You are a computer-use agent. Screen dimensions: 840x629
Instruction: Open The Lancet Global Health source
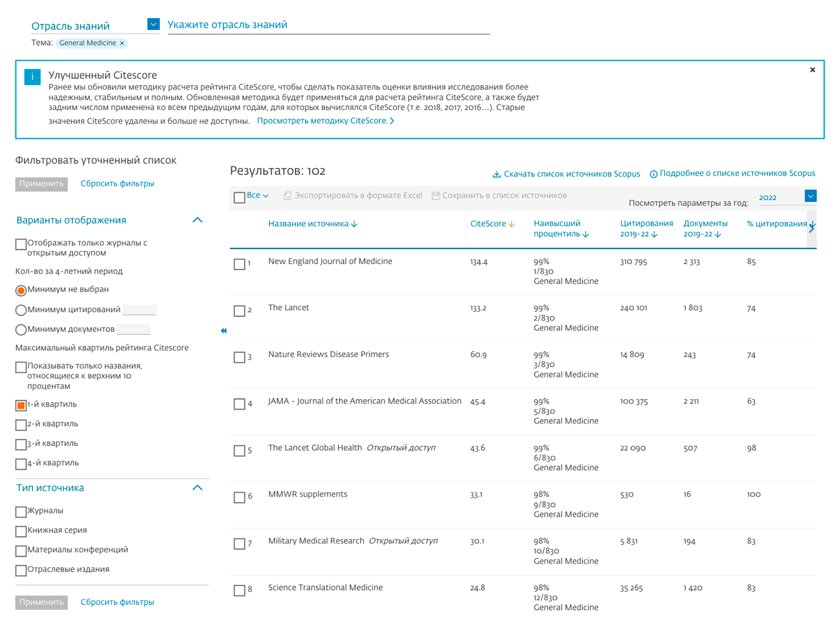(315, 448)
